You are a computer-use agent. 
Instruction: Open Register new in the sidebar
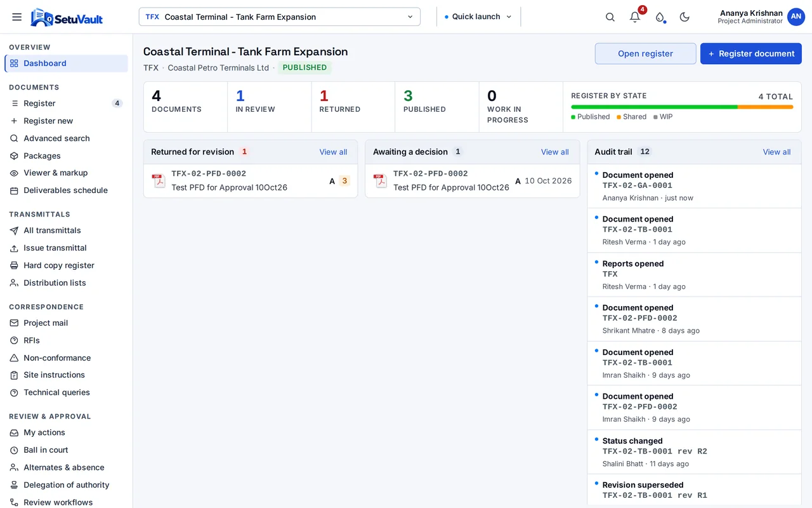tap(66, 121)
